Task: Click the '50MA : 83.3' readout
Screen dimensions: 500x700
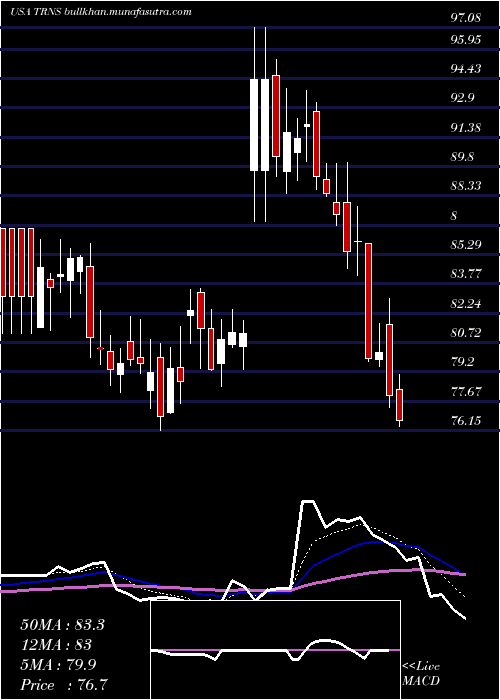Action: (62, 625)
